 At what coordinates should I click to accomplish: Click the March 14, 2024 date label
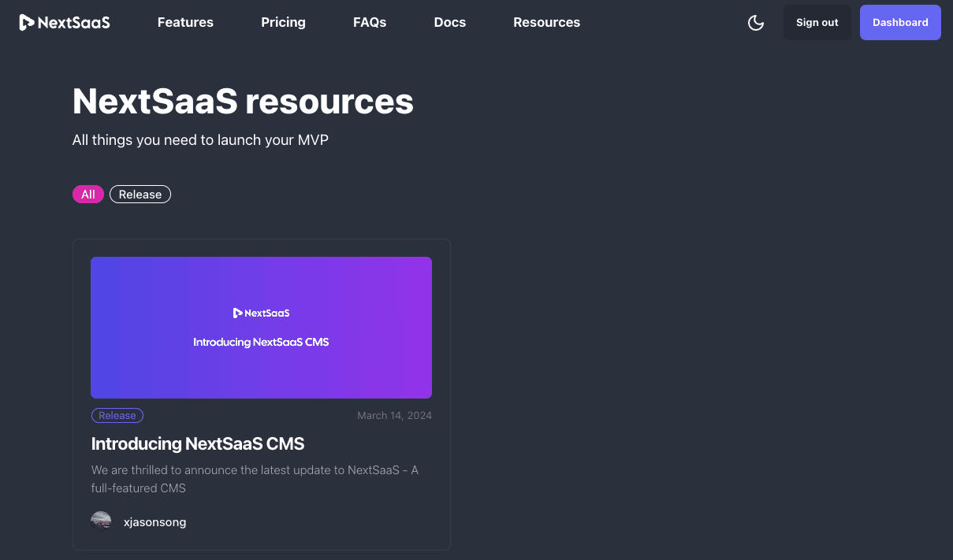tap(394, 415)
